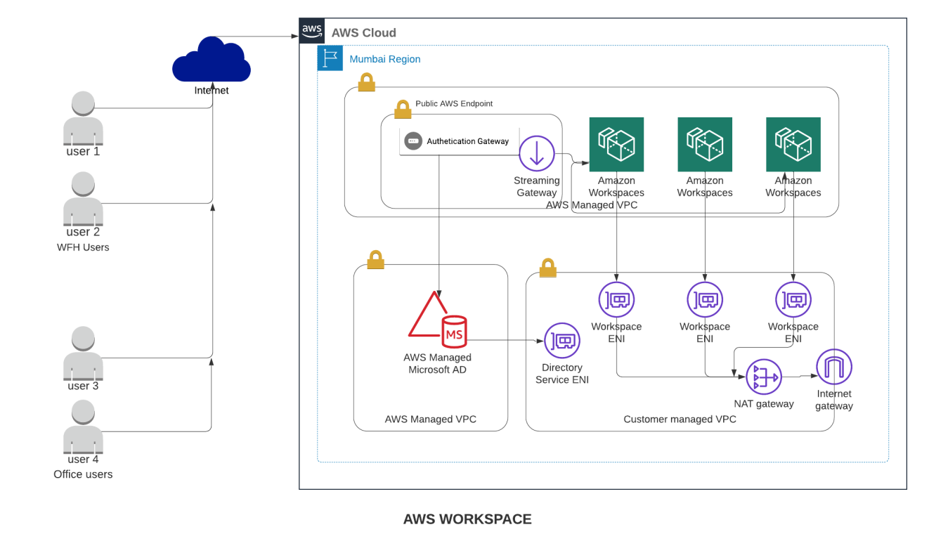Click lock icon on the Workspaces AWS Managed VPC box
This screenshot has height=560, width=929.
(x=366, y=82)
